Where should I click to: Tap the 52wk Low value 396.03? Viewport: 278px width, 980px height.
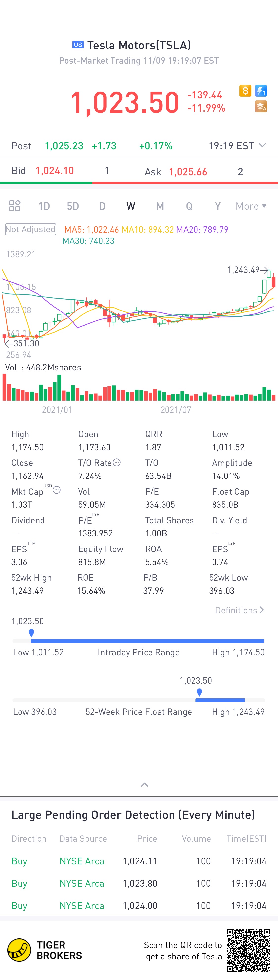point(222,591)
